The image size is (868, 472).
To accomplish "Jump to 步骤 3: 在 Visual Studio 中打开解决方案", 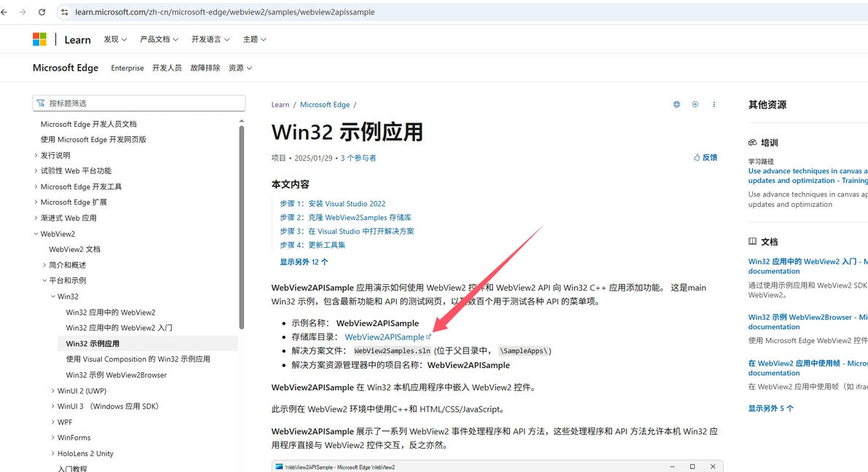I will coord(347,232).
